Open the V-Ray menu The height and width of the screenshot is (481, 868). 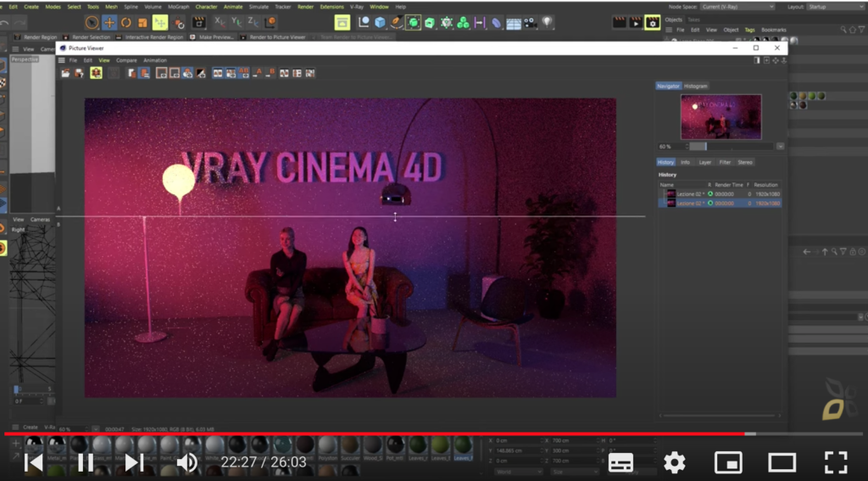(357, 7)
